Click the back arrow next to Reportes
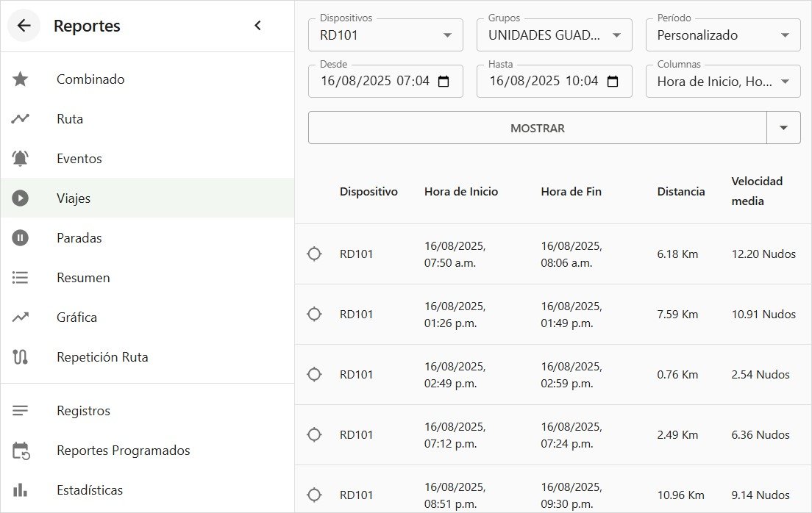Viewport: 812px width, 513px height. (24, 26)
